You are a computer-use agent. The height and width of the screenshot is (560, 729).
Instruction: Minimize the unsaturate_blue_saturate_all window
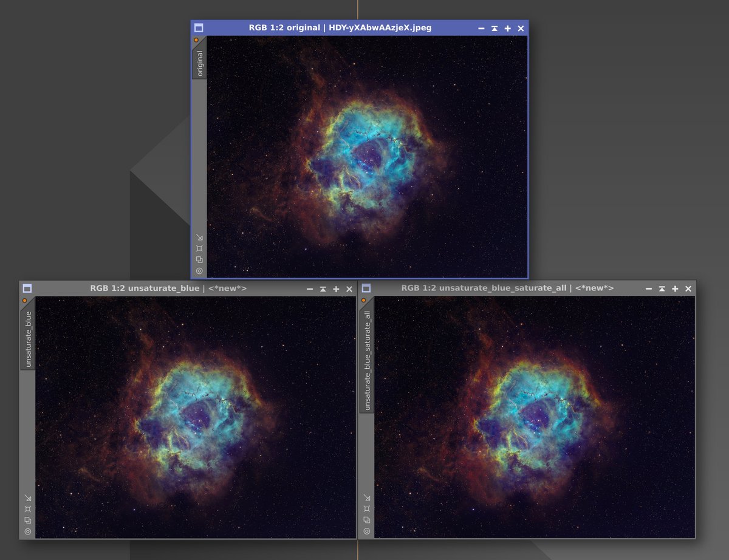coord(649,289)
